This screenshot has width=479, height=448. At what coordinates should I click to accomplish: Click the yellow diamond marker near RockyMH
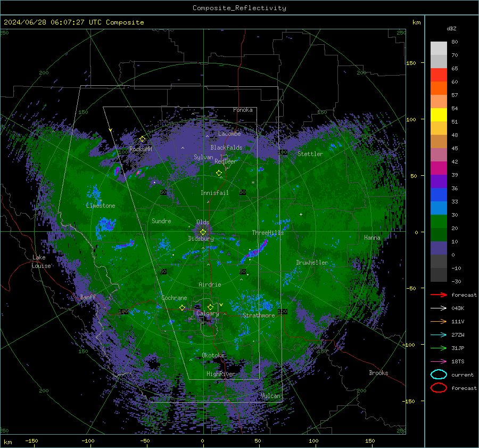[x=142, y=139]
